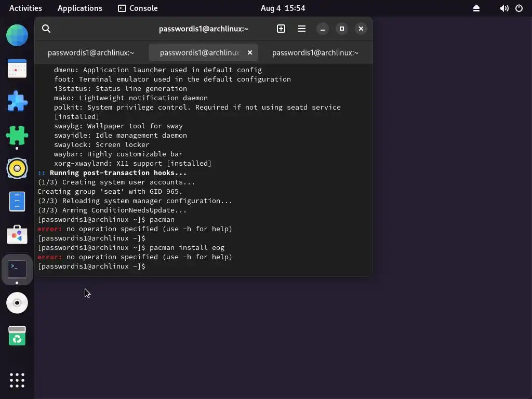Viewport: 532px width, 399px height.
Task: Click the last empty shell prompt
Action: click(x=91, y=267)
